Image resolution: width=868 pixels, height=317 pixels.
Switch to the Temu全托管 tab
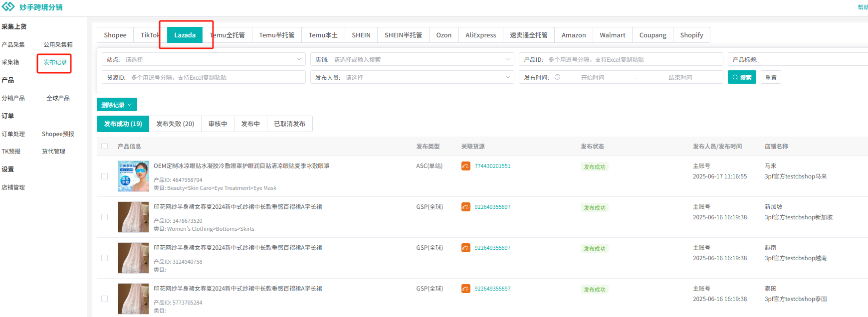tap(227, 35)
